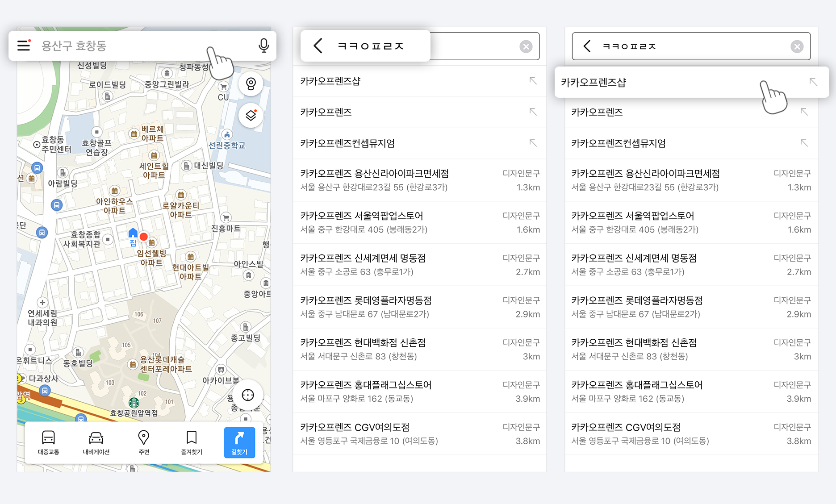Select 카카오프렌즈컨셉뮤지엄 suggestion in middle panel
This screenshot has width=836, height=504.
click(419, 143)
